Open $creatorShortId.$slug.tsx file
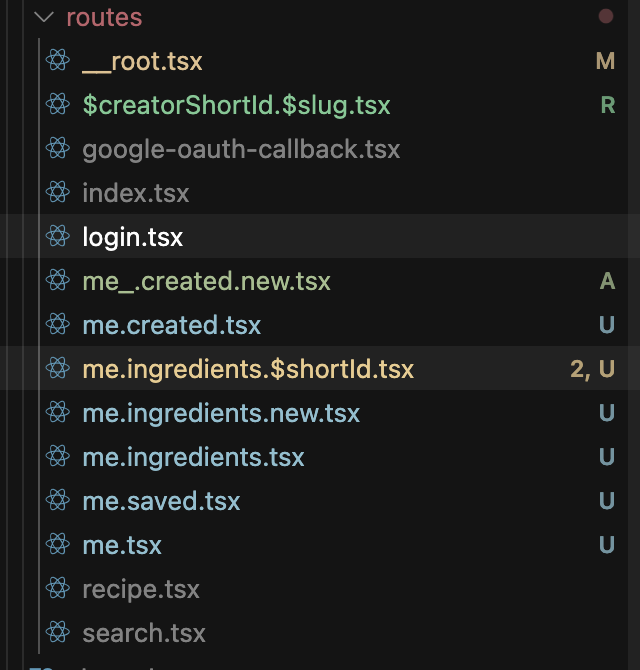This screenshot has height=670, width=640. [236, 105]
